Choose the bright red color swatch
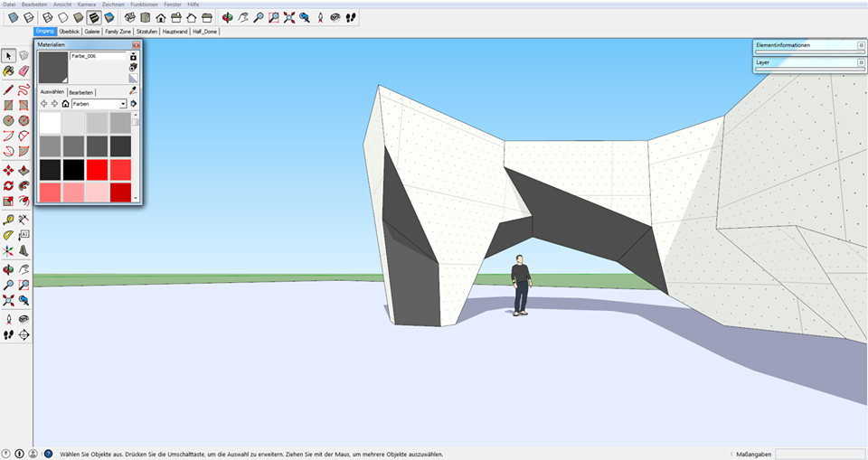The image size is (868, 460). click(x=97, y=169)
